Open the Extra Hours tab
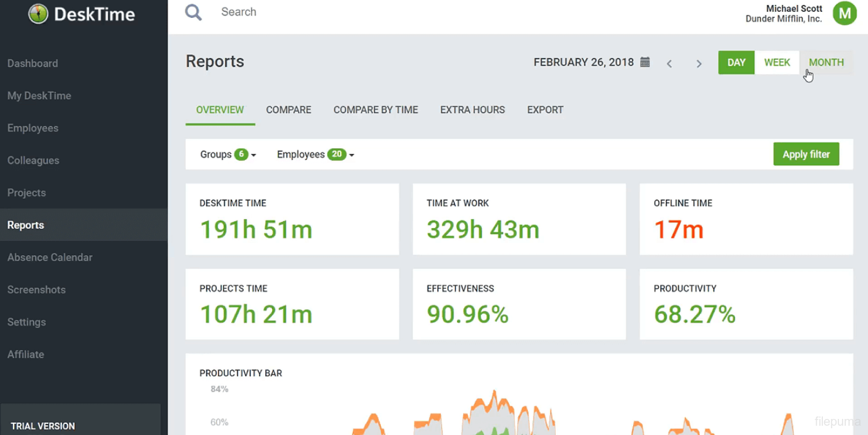 [x=472, y=110]
